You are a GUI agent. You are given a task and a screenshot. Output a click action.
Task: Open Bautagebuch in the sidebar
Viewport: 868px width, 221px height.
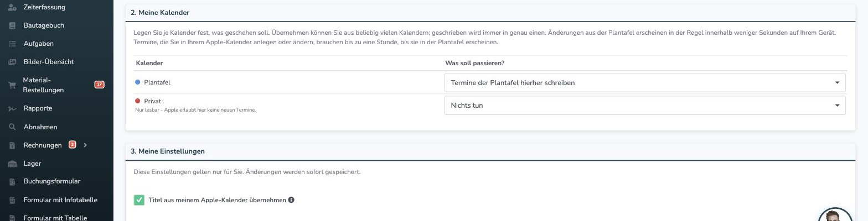point(44,25)
